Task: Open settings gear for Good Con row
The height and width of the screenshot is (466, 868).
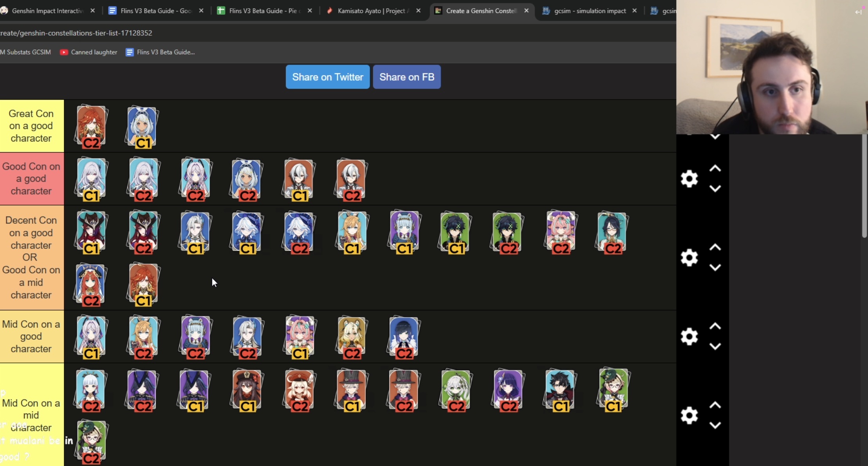Action: click(689, 179)
